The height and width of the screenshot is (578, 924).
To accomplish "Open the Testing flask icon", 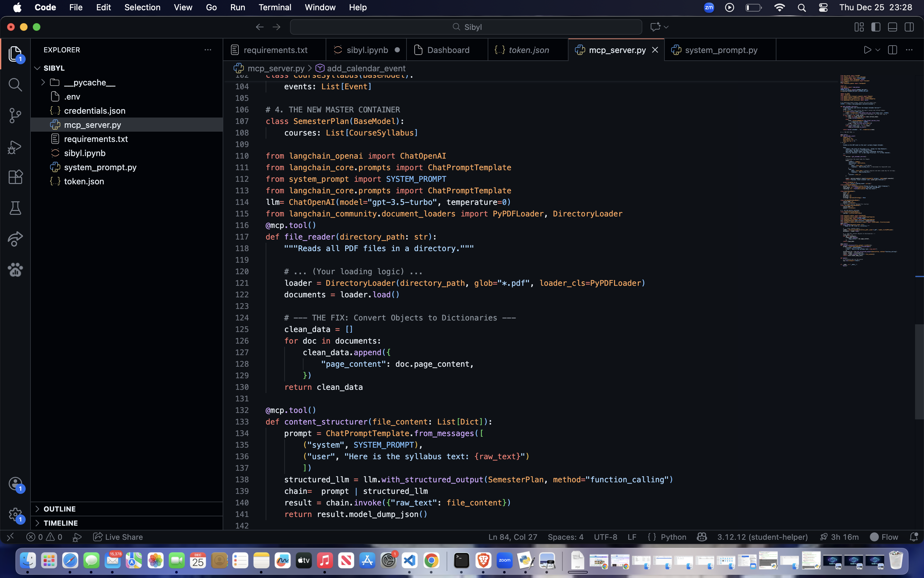I will [15, 208].
